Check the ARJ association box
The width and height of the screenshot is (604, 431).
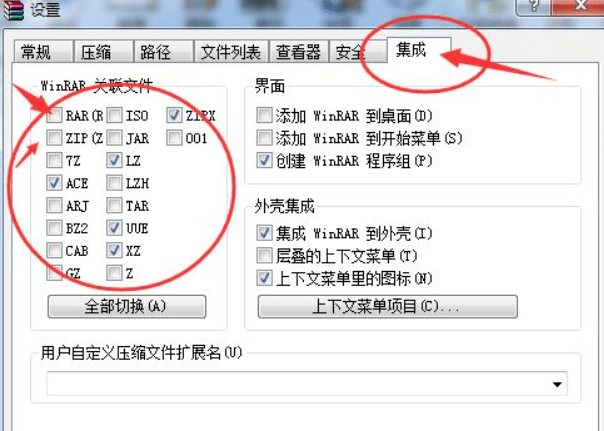54,205
